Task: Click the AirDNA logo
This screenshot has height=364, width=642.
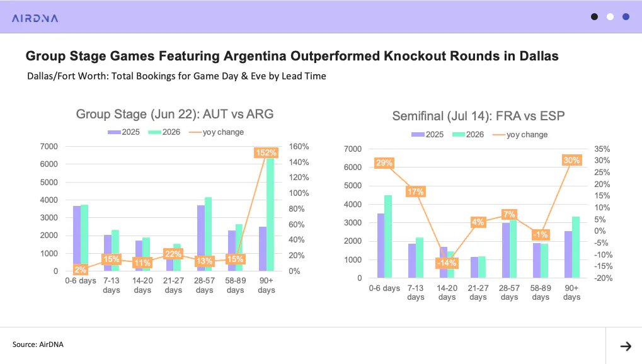Action: pyautogui.click(x=35, y=18)
